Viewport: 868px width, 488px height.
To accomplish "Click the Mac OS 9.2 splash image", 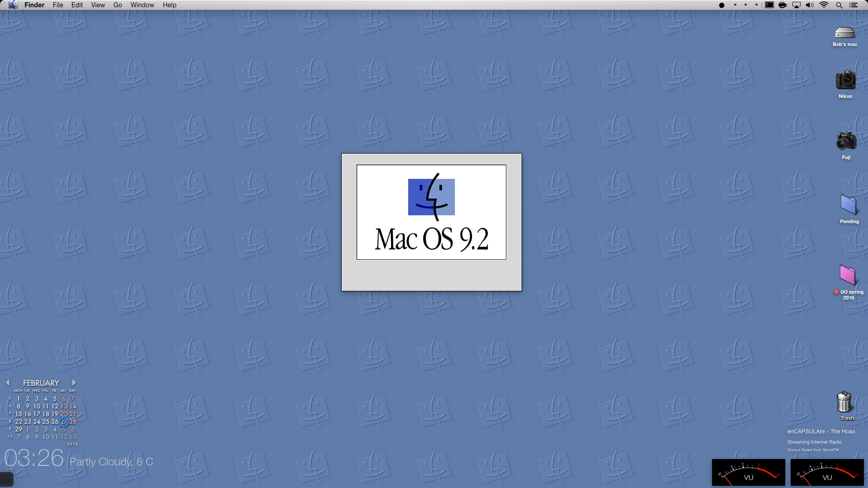I will tap(431, 212).
